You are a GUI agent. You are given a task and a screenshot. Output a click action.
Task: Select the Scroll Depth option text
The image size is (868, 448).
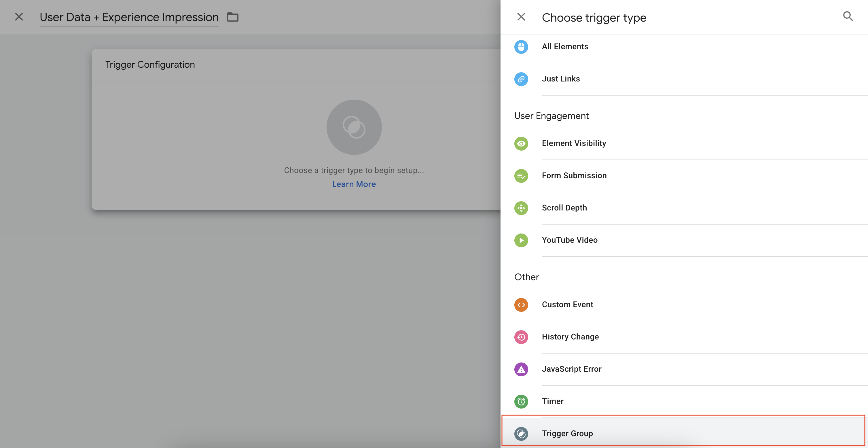[564, 208]
